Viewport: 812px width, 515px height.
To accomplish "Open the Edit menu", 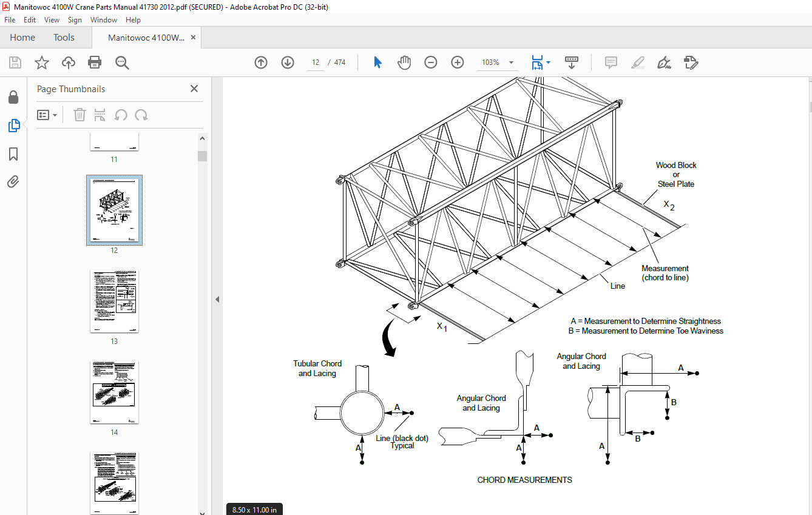I will (x=30, y=20).
